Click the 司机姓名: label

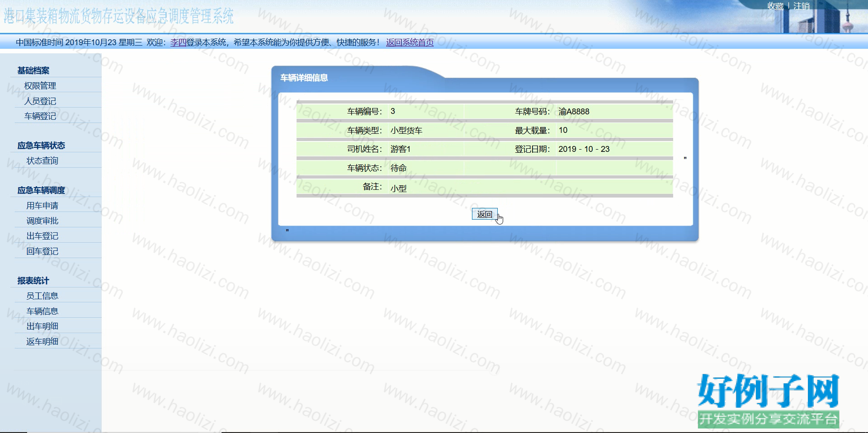pyautogui.click(x=365, y=149)
